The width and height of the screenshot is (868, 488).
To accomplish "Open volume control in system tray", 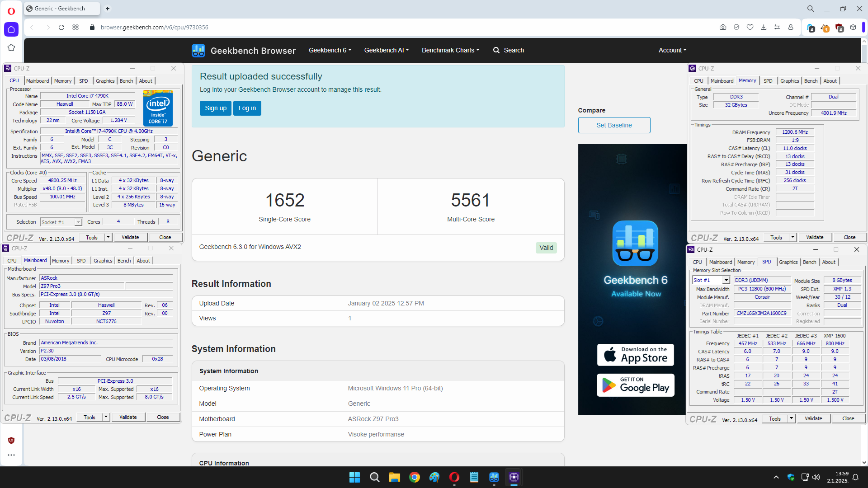I will [816, 477].
